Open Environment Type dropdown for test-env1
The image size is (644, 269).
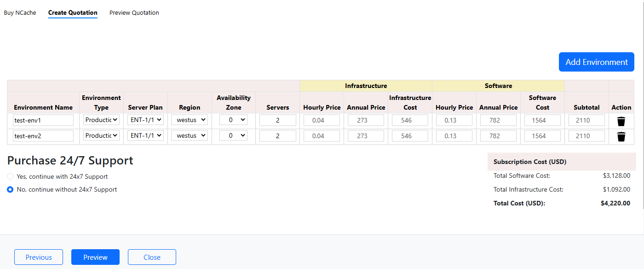pyautogui.click(x=101, y=120)
